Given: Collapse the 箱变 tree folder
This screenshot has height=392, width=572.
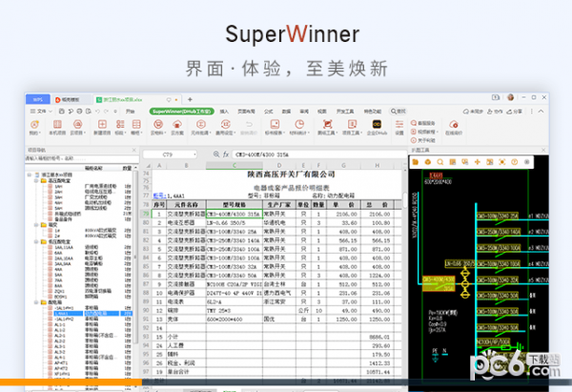Looking at the screenshot, I should coord(36,225).
